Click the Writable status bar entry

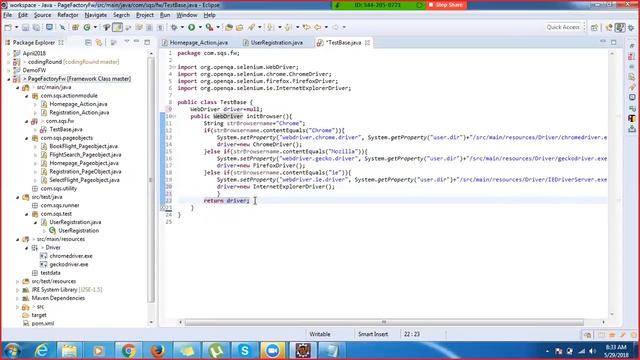coord(320,334)
